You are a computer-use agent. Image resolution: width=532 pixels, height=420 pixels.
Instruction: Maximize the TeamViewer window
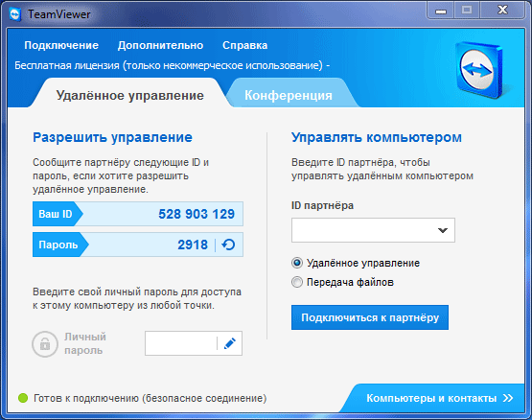pyautogui.click(x=467, y=11)
